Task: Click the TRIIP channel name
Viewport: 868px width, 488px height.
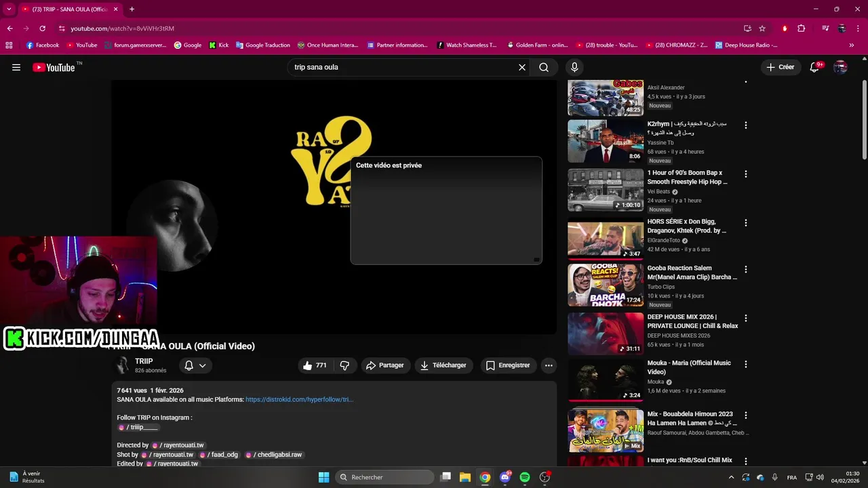Action: (144, 361)
